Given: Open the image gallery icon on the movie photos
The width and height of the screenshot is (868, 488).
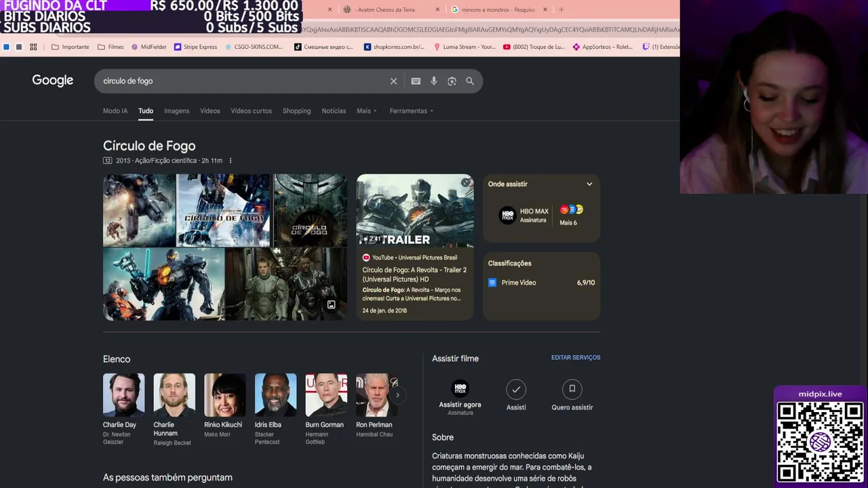Looking at the screenshot, I should pyautogui.click(x=331, y=305).
